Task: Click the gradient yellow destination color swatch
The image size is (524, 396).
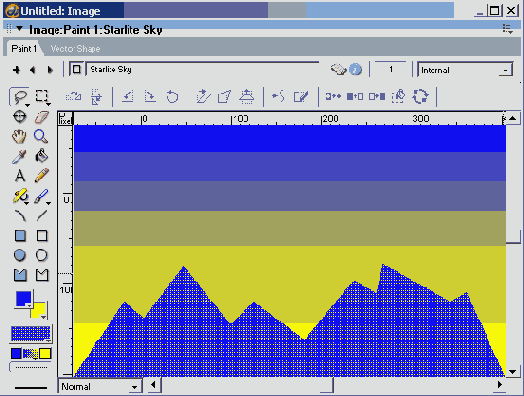Action: pos(45,354)
